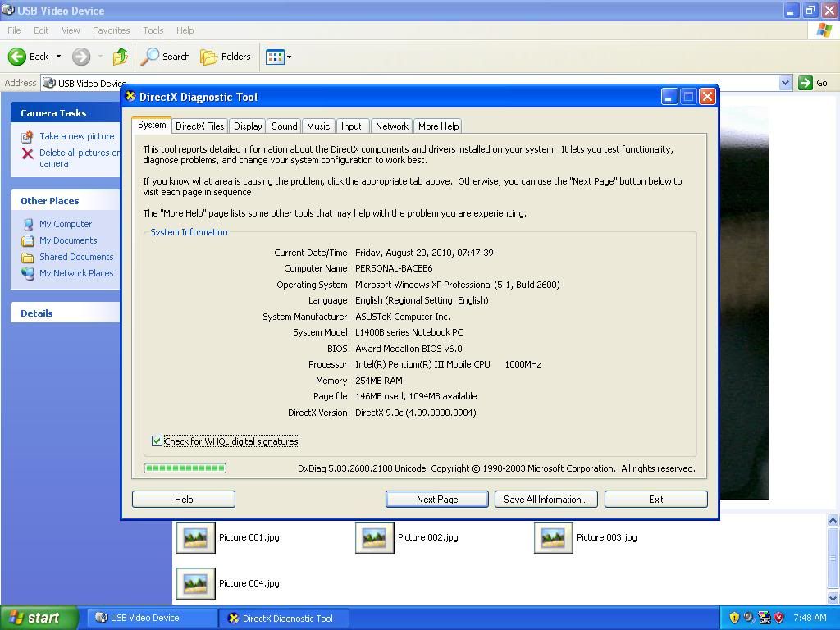Uncheck Check for WHQL digital signatures

[157, 441]
